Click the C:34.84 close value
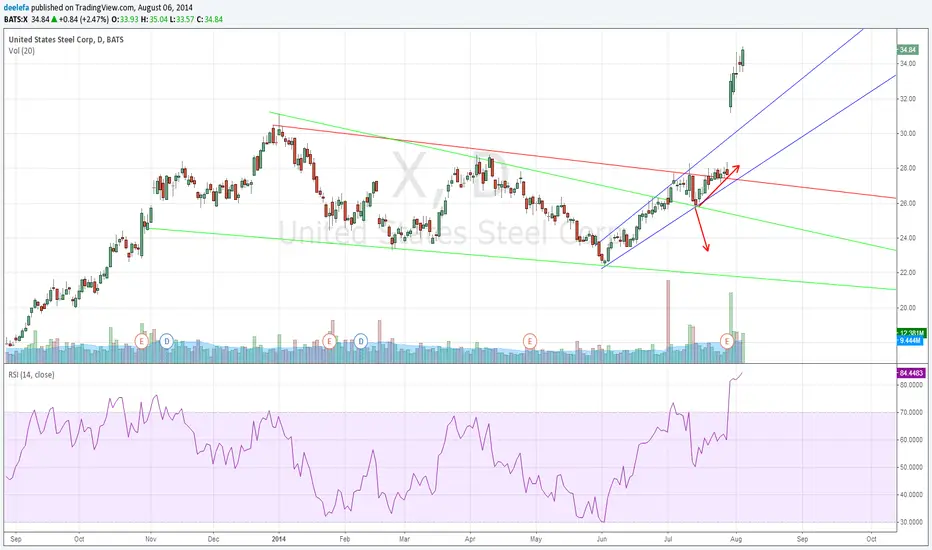Image resolution: width=932 pixels, height=550 pixels. pyautogui.click(x=210, y=20)
